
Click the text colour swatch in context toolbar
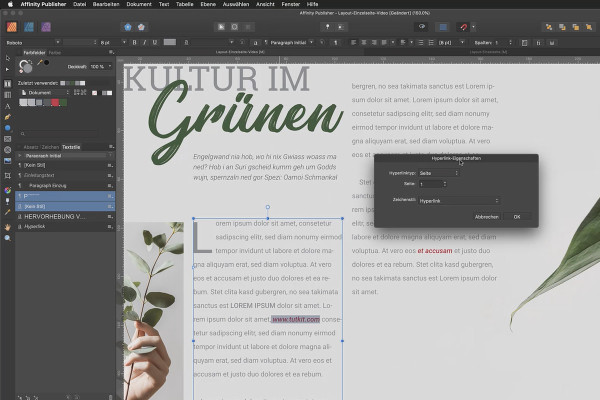[170, 42]
